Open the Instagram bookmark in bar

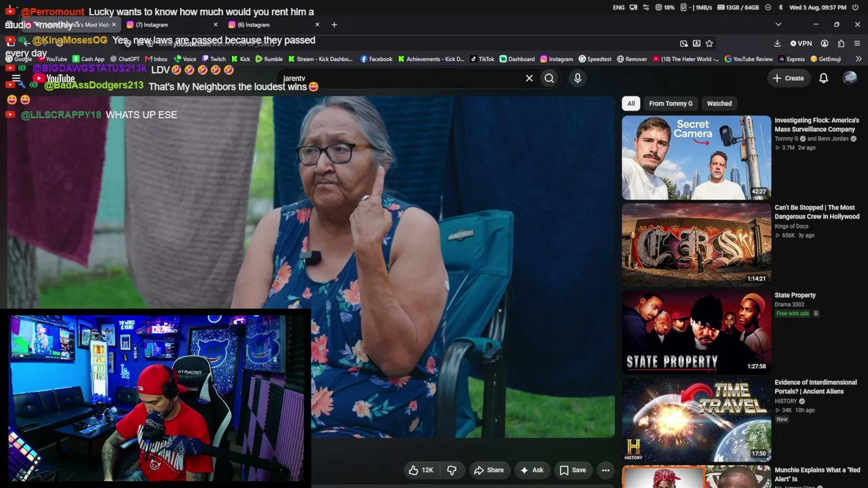tap(557, 59)
